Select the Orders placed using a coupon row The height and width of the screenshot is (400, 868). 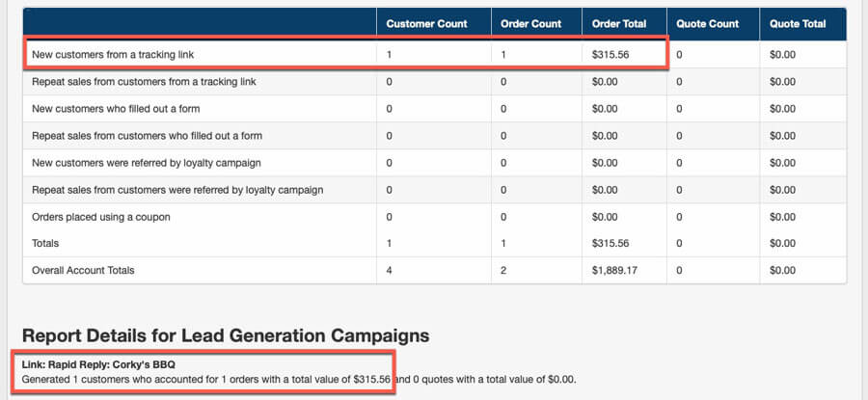click(435, 217)
